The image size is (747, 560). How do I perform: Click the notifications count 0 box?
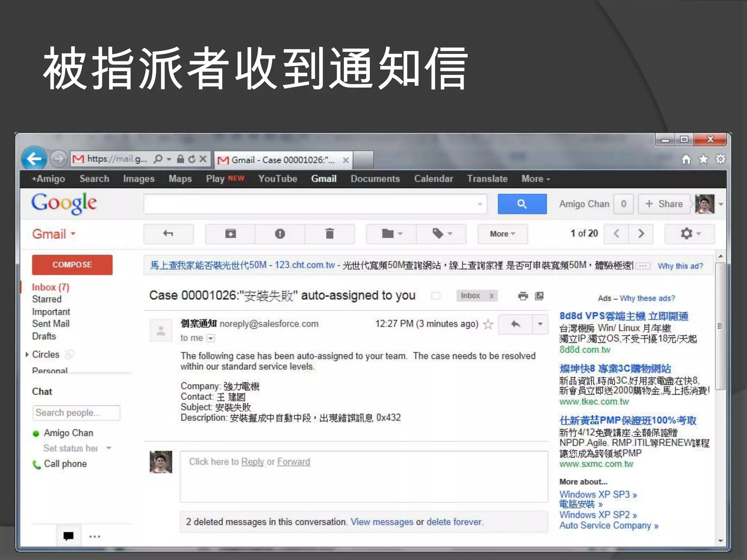(x=623, y=204)
